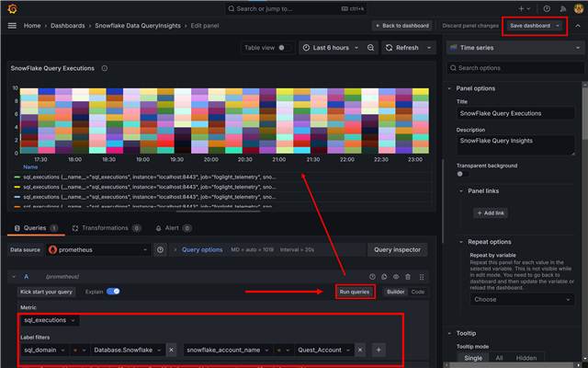Open the Quest_Account value dropdown
This screenshot has height=368, width=588.
324,350
